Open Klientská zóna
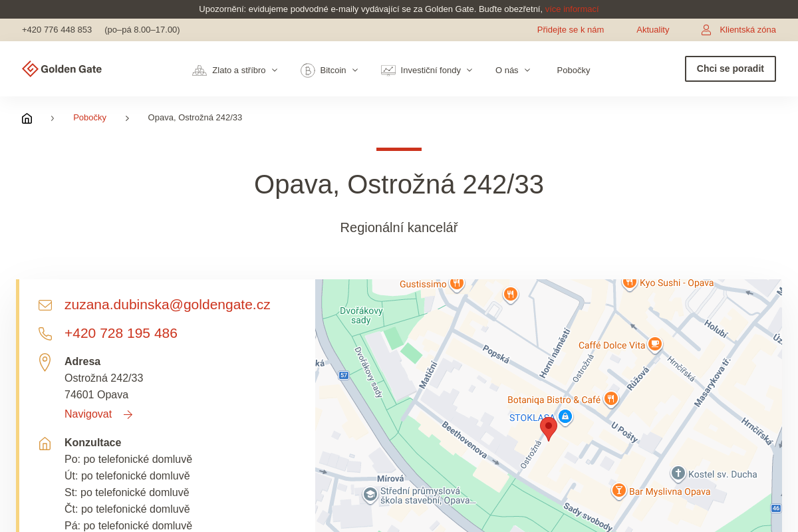Image resolution: width=798 pixels, height=532 pixels. [x=747, y=30]
